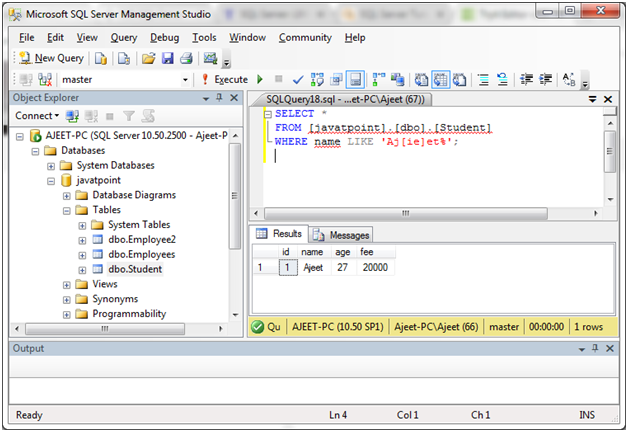This screenshot has height=432, width=628.
Task: Select the dbo.Student table
Action: [x=135, y=269]
